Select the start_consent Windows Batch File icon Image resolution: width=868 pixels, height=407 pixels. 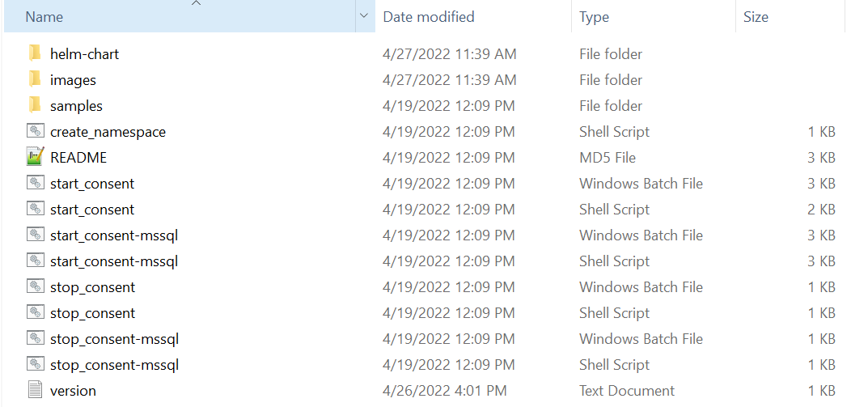(35, 184)
